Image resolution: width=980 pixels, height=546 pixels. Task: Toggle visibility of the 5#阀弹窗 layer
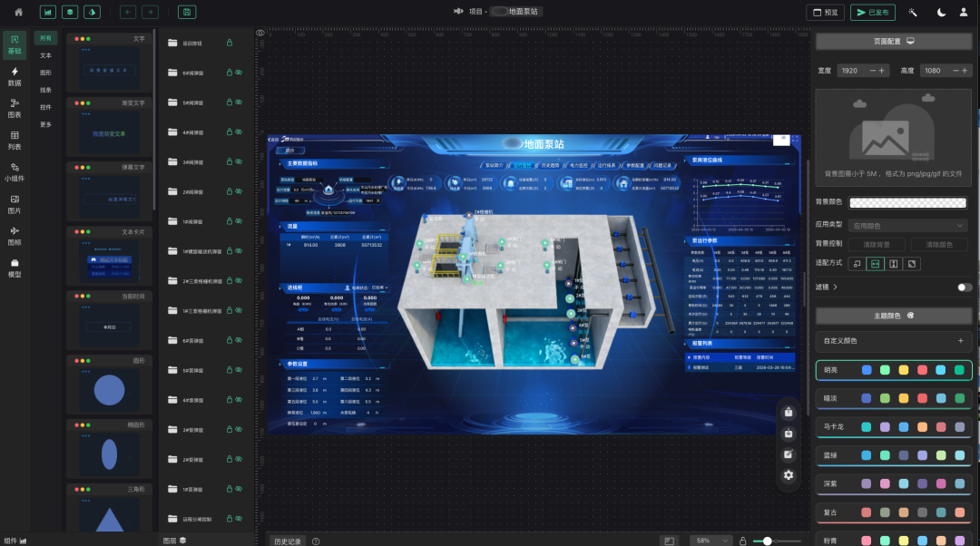pyautogui.click(x=240, y=102)
